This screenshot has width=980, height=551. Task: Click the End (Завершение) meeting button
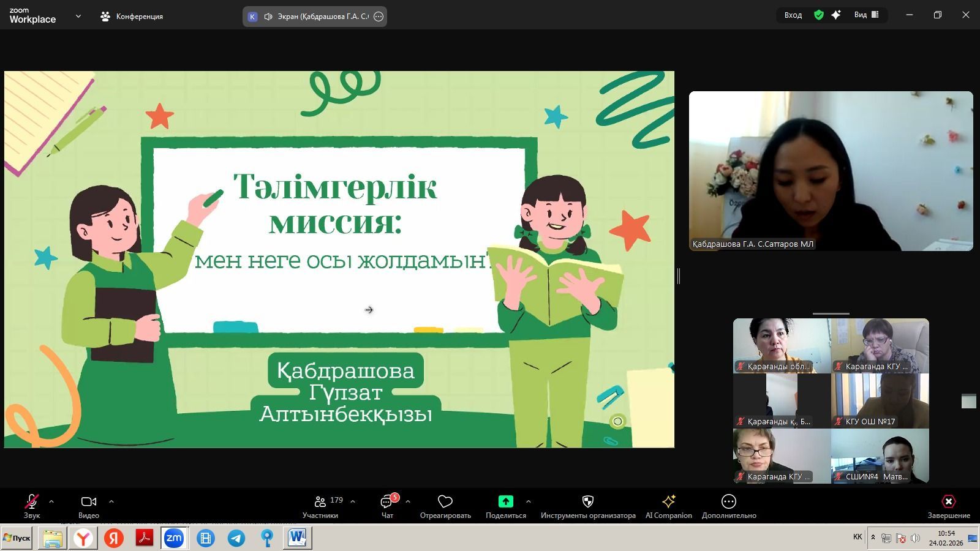948,506
